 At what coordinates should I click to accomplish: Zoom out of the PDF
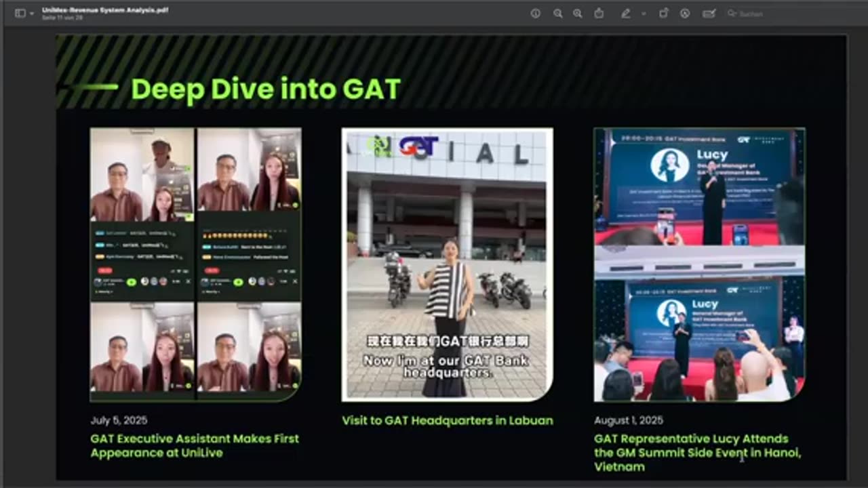click(557, 14)
